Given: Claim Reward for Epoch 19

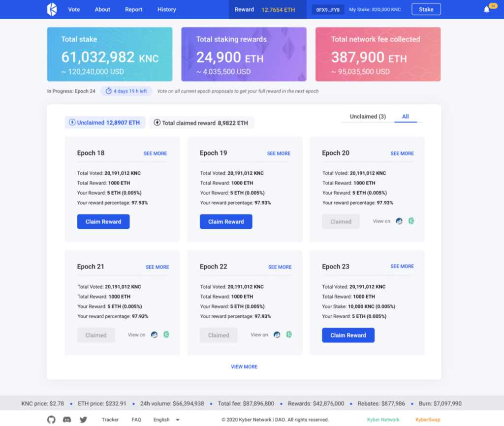Looking at the screenshot, I should click(226, 222).
